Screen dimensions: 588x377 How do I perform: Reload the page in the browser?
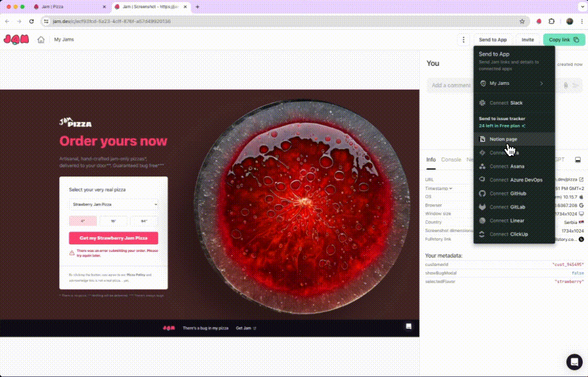click(31, 21)
